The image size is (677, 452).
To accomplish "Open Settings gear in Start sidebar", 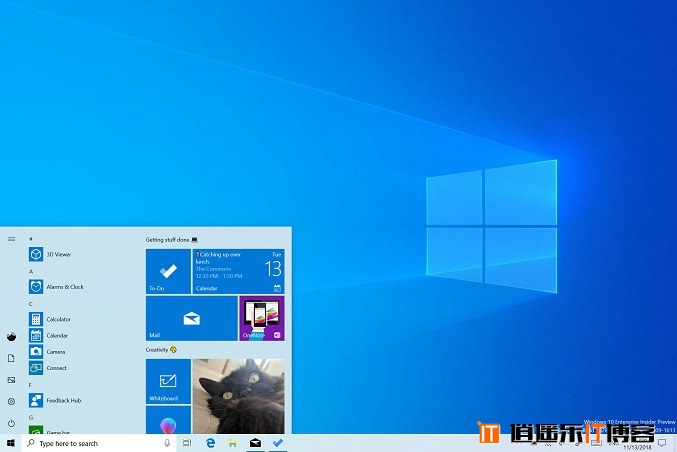I will 12,401.
